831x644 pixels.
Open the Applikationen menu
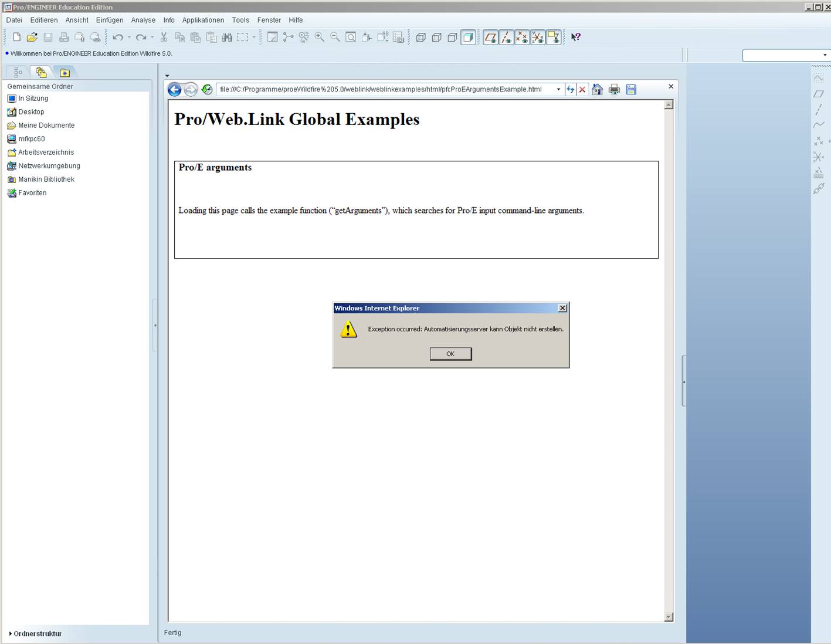pyautogui.click(x=203, y=20)
